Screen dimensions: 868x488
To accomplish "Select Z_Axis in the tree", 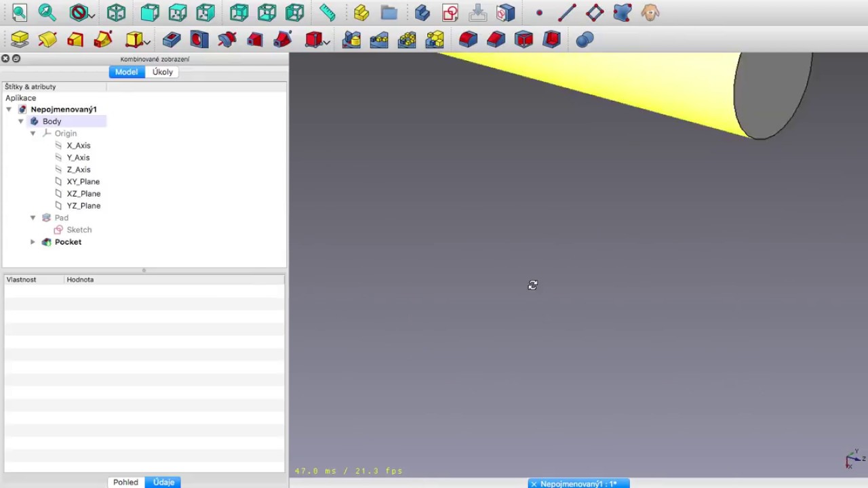I will click(78, 169).
